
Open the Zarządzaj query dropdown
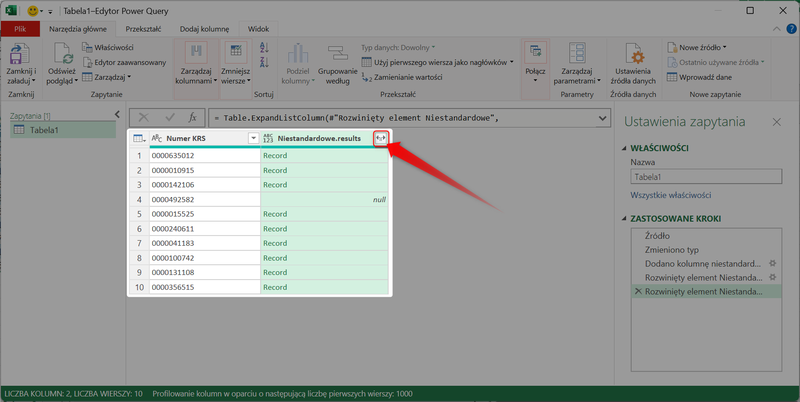[106, 77]
